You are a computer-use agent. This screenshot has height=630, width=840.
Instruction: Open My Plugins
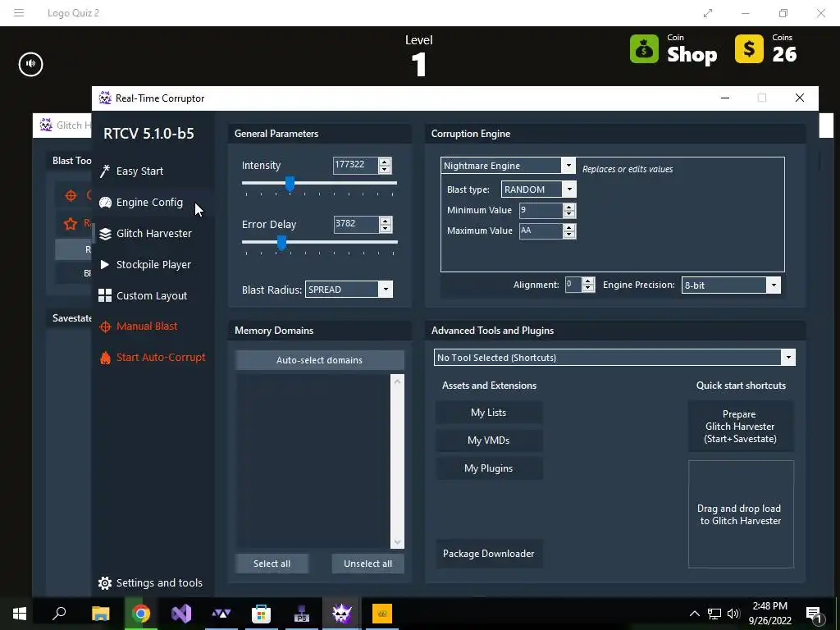point(489,468)
